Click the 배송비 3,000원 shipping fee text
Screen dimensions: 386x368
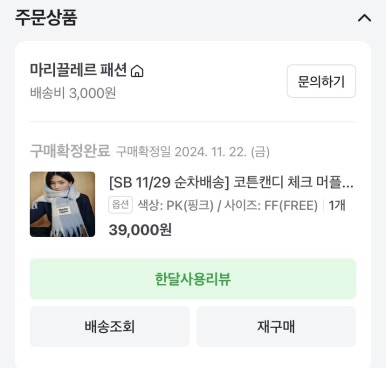point(73,93)
